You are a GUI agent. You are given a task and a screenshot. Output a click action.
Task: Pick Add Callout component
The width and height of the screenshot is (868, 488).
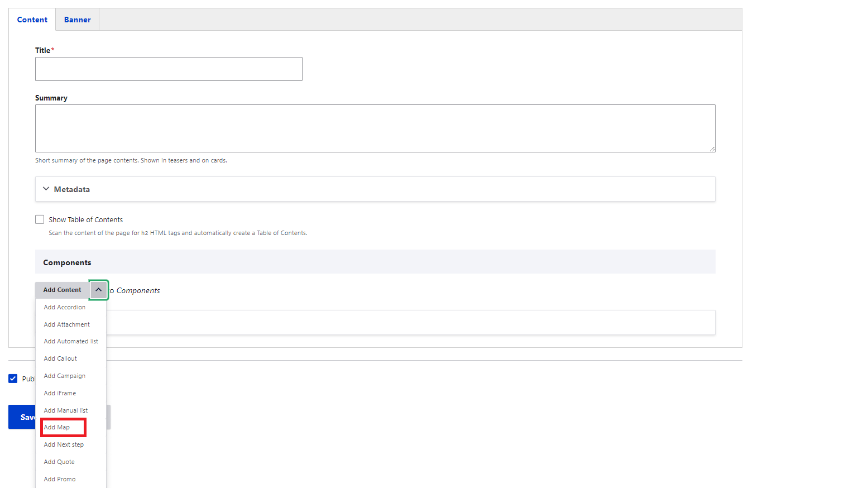(60, 358)
